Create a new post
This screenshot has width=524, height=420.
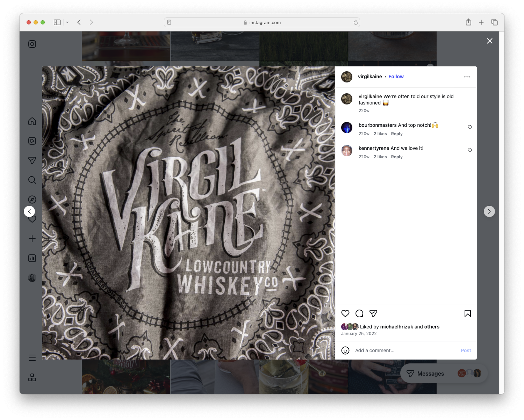pos(32,239)
